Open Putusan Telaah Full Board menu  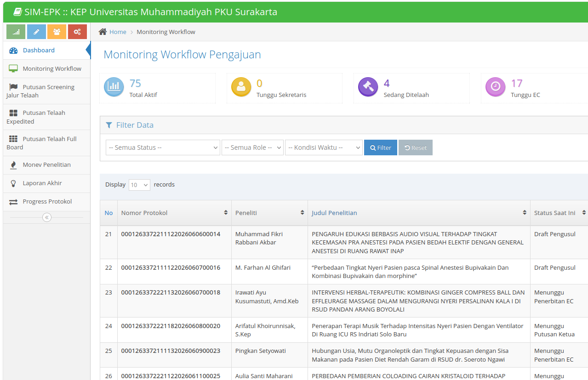click(46, 143)
